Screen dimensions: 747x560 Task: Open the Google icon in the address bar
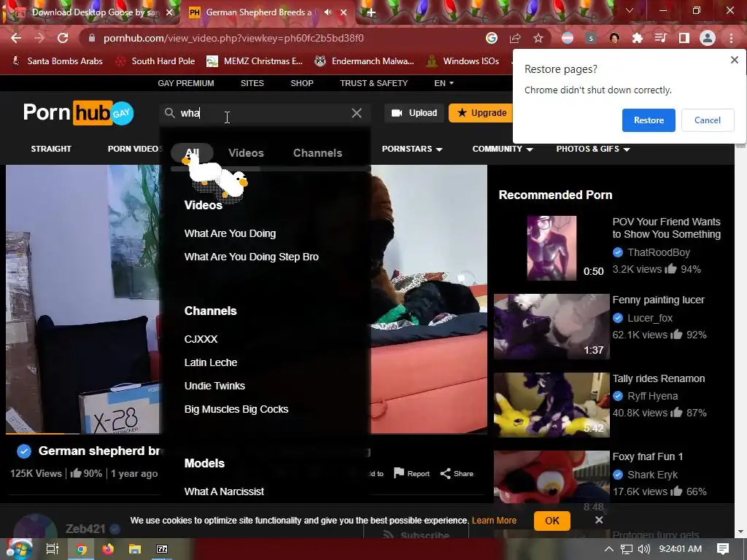(492, 38)
